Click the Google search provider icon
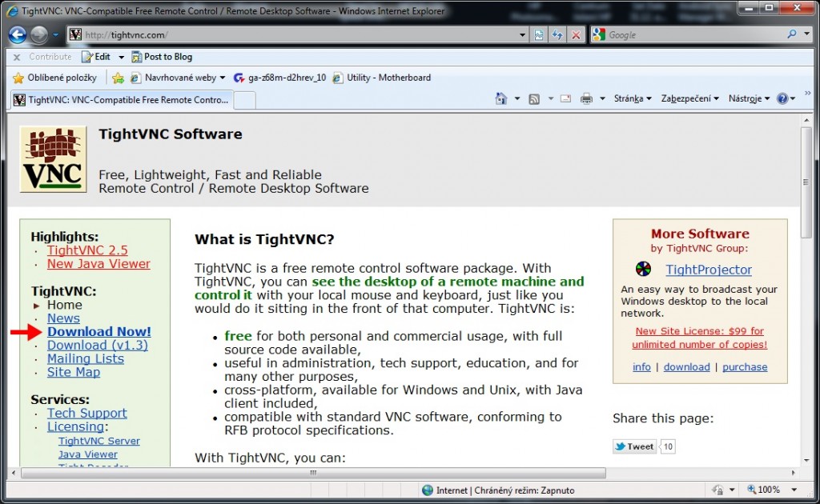820x504 pixels. coord(599,35)
